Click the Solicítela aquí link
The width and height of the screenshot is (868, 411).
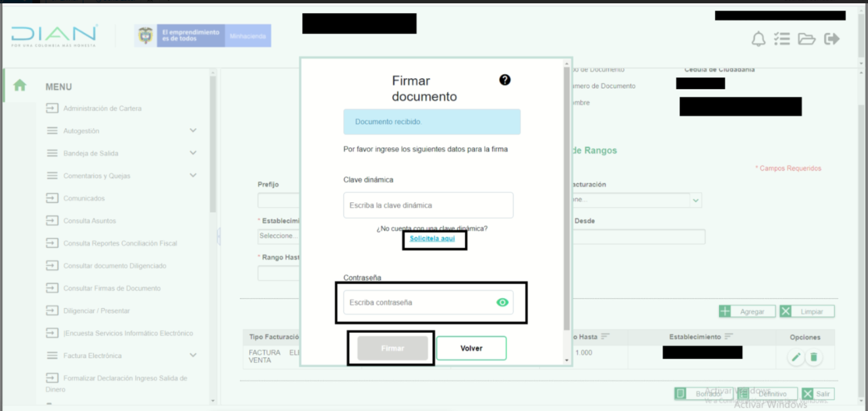pyautogui.click(x=432, y=238)
